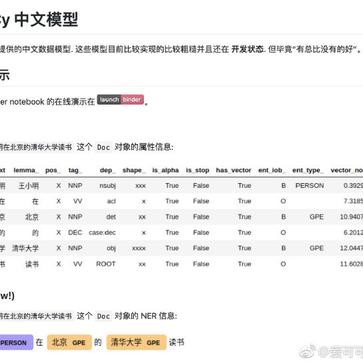
Task: Click the nsubj dependency cell
Action: coord(107,186)
